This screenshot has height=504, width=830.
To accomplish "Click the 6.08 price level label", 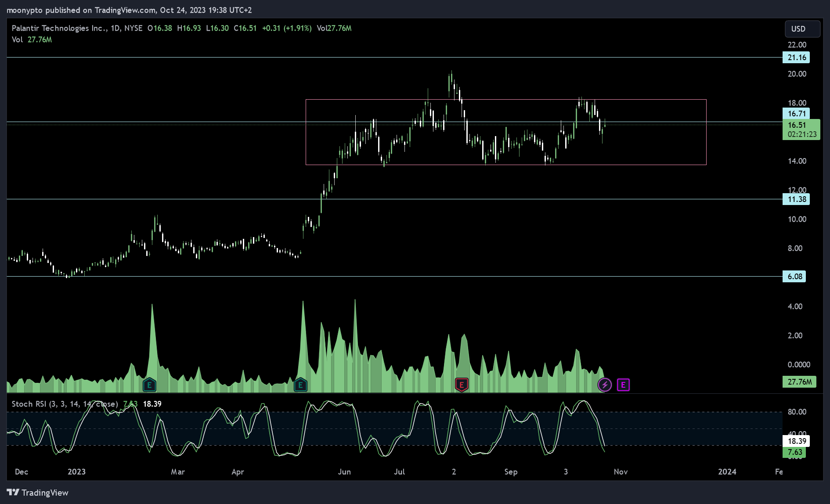I will click(x=794, y=277).
